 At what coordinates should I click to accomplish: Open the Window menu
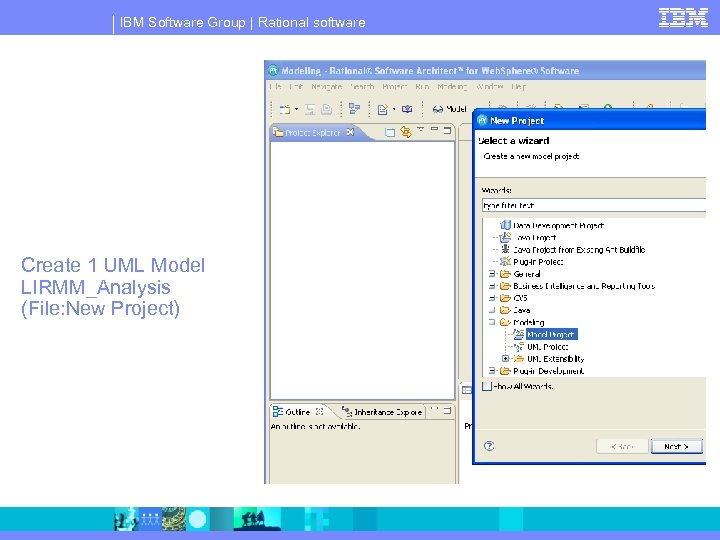tap(490, 86)
